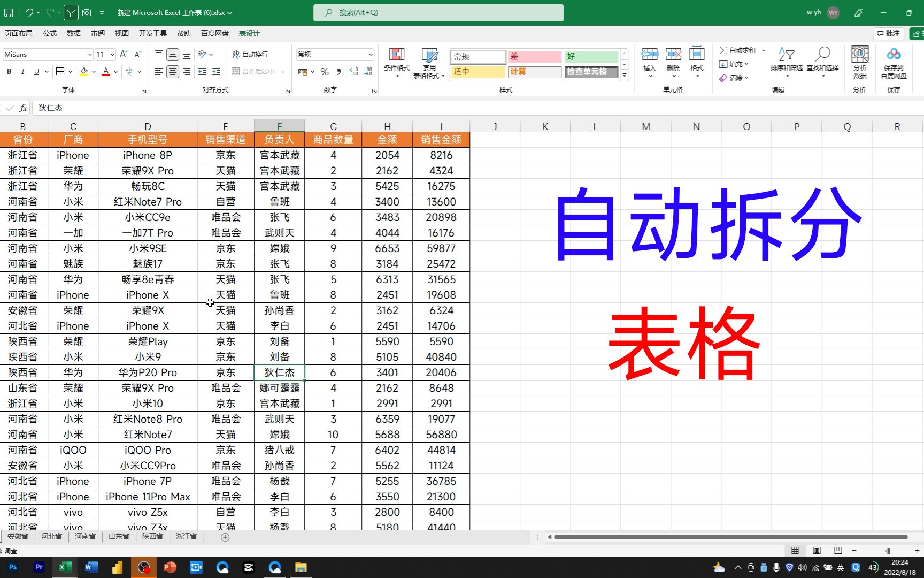
Task: Click increase decimal icon
Action: pos(353,72)
